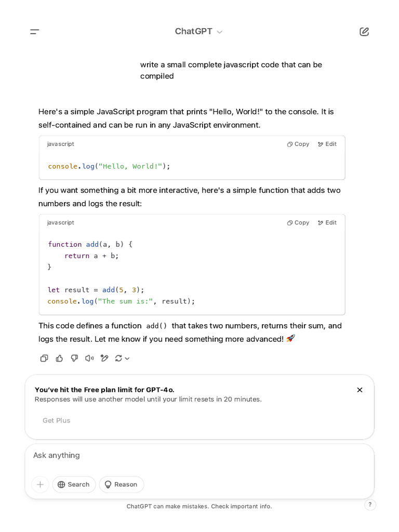Copy the response with the copy icon
Screen dimensions: 399x532
pos(44,358)
